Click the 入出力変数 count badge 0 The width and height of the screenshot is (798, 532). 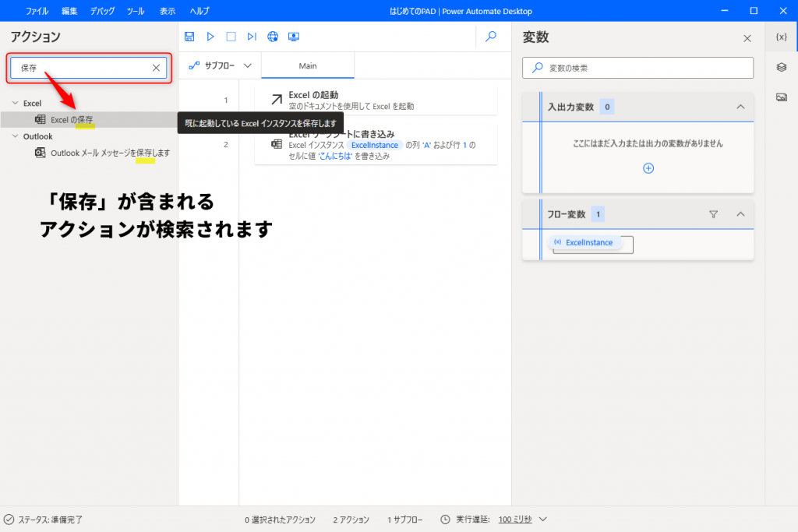(x=606, y=107)
